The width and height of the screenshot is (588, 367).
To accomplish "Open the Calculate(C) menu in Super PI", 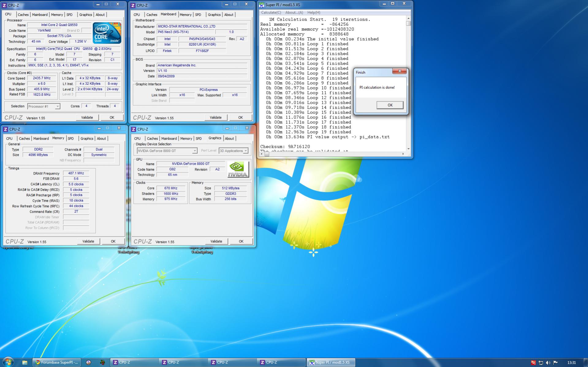I will click(x=271, y=13).
